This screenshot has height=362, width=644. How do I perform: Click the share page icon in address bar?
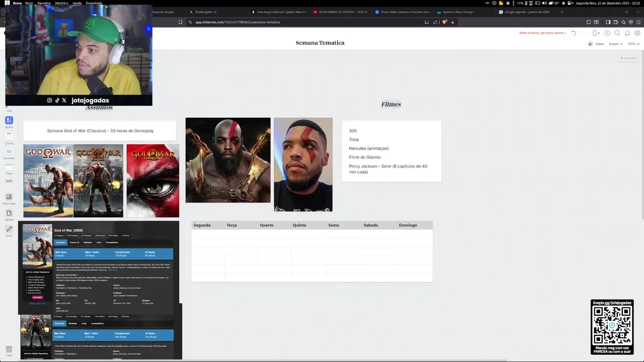(x=435, y=22)
